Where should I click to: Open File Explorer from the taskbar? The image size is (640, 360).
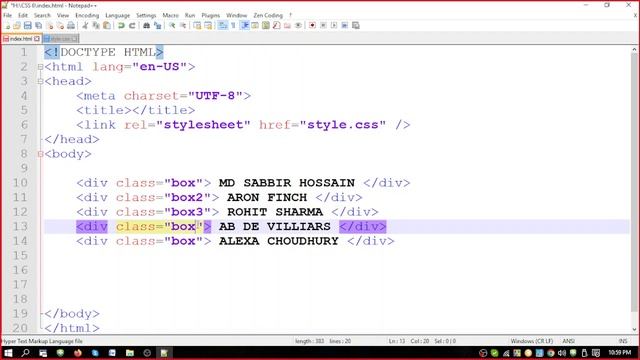pyautogui.click(x=130, y=353)
